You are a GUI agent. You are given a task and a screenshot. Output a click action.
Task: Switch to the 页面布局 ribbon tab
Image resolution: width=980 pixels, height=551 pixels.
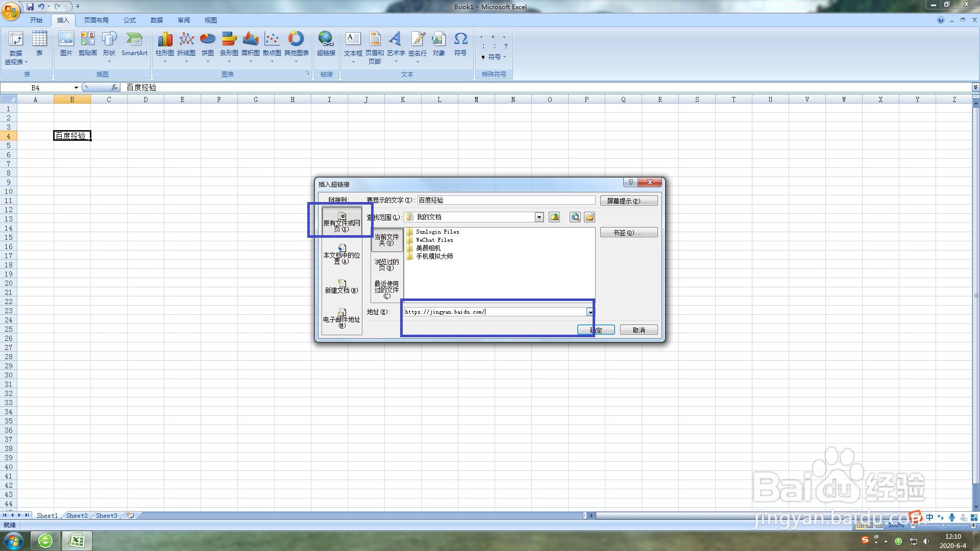(96, 20)
